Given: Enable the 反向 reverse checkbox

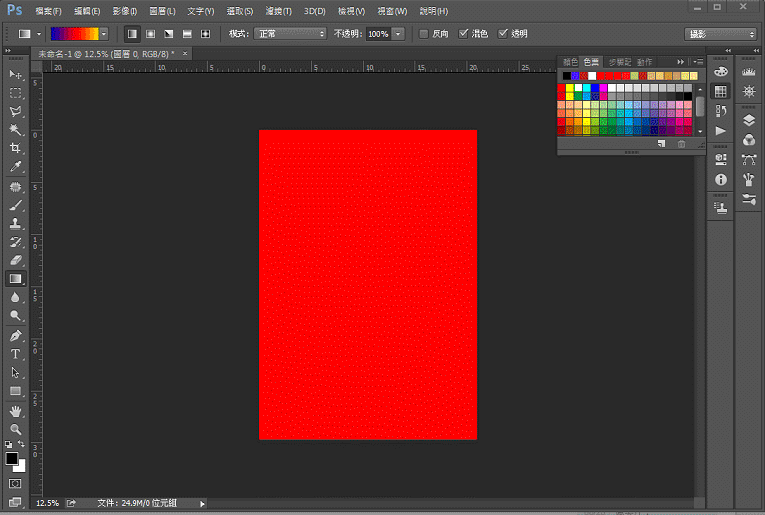Looking at the screenshot, I should click(423, 34).
